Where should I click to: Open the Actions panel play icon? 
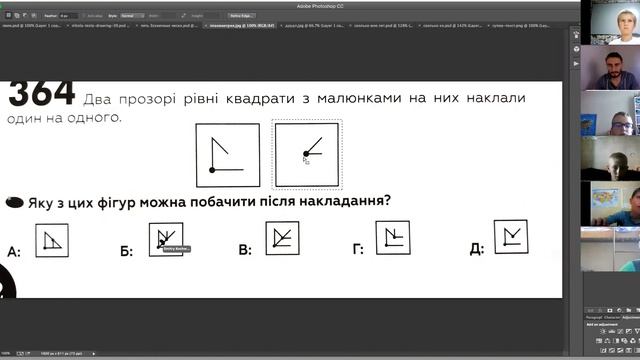click(576, 64)
